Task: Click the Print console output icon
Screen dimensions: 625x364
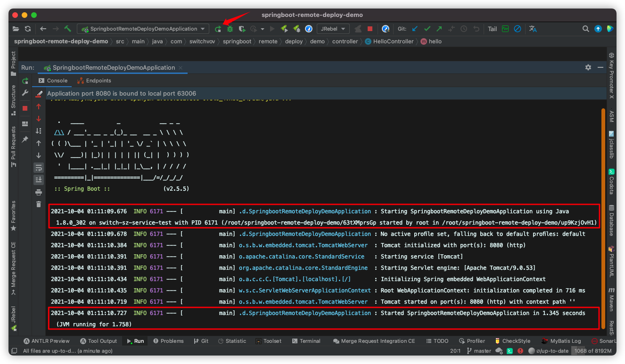Action: (x=39, y=192)
